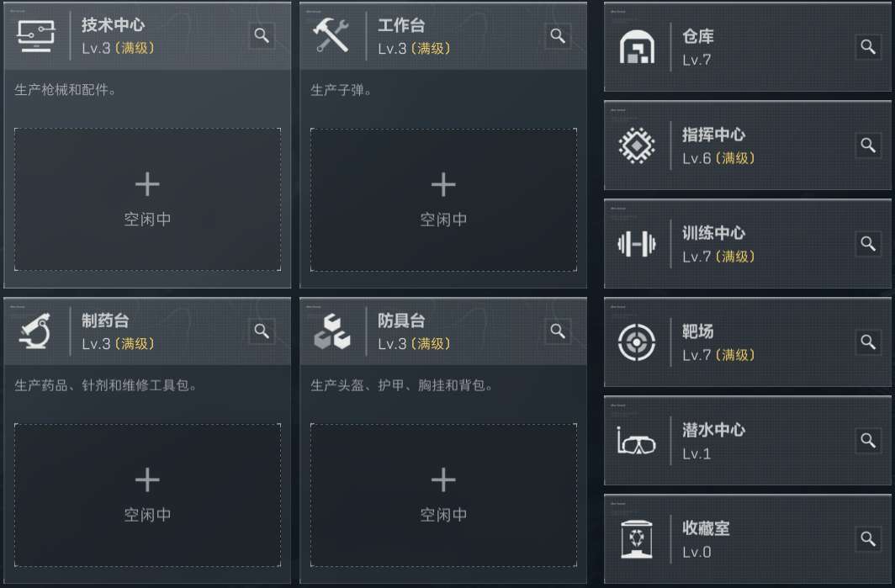Click the magnifier icon on 技术中心 card
This screenshot has width=895, height=588.
pos(262,35)
